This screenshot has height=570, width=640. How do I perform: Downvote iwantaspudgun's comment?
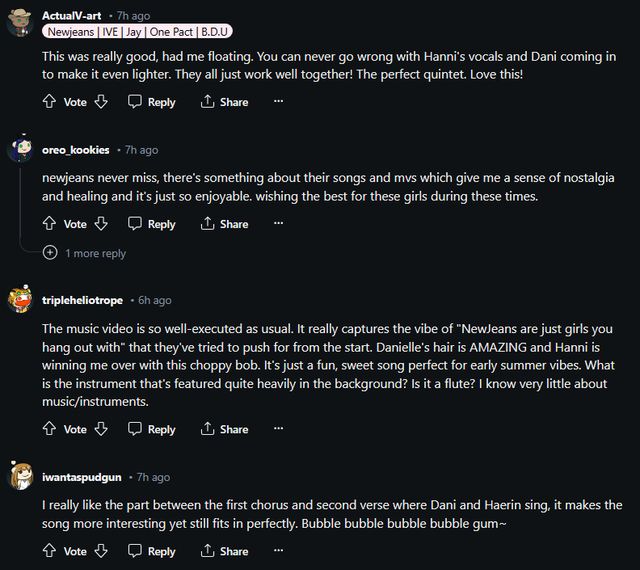point(101,551)
